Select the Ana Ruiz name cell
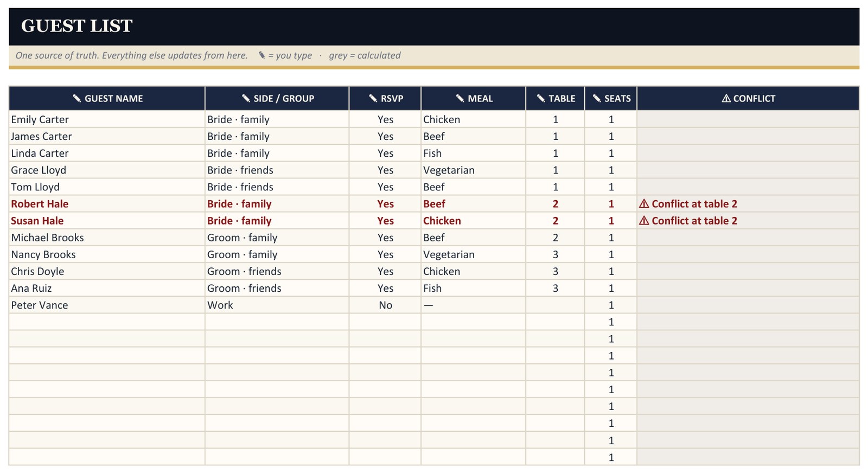 click(107, 288)
